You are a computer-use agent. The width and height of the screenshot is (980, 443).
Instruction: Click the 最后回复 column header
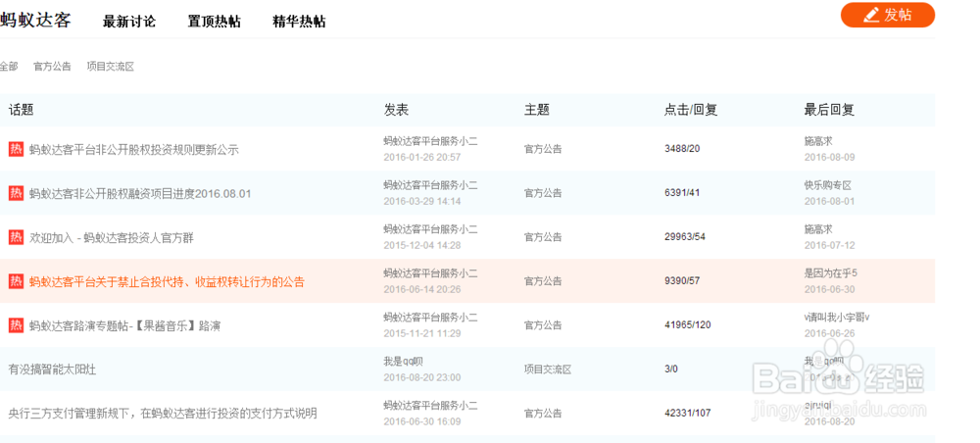[829, 110]
